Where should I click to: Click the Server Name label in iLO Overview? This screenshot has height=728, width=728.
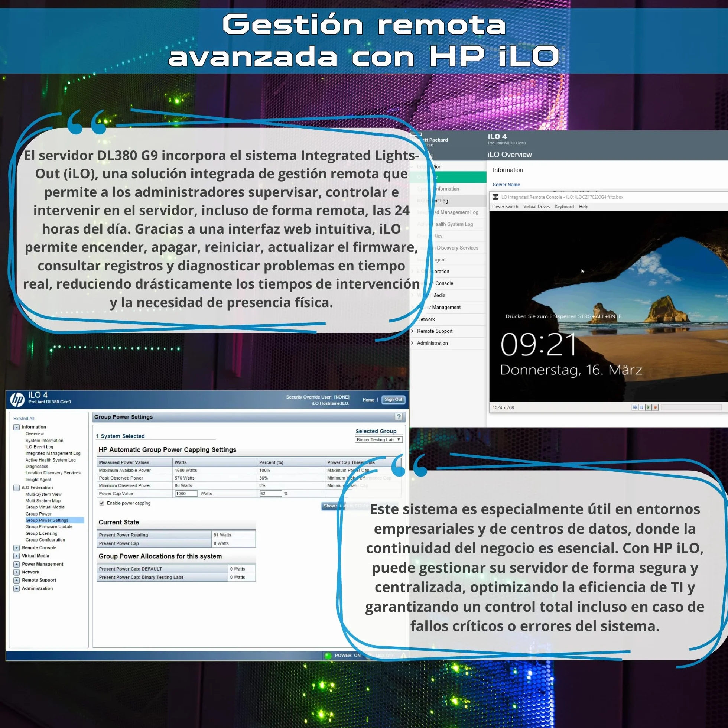coord(506,185)
